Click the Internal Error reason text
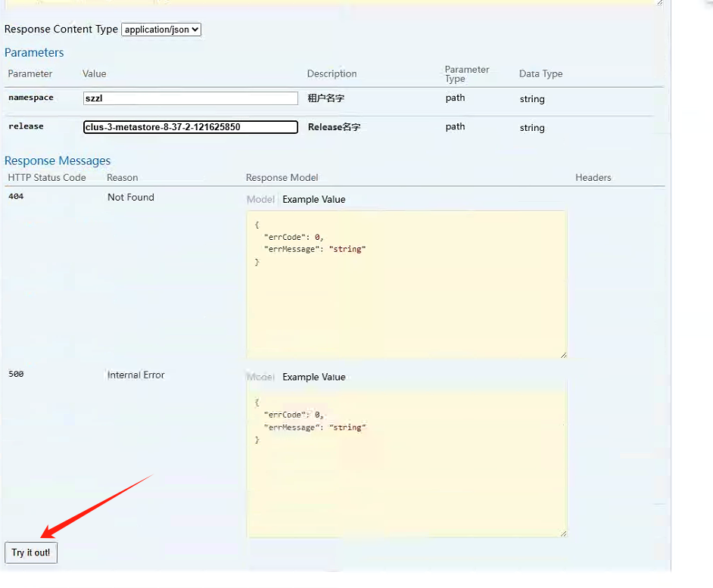713x588 pixels. click(135, 375)
